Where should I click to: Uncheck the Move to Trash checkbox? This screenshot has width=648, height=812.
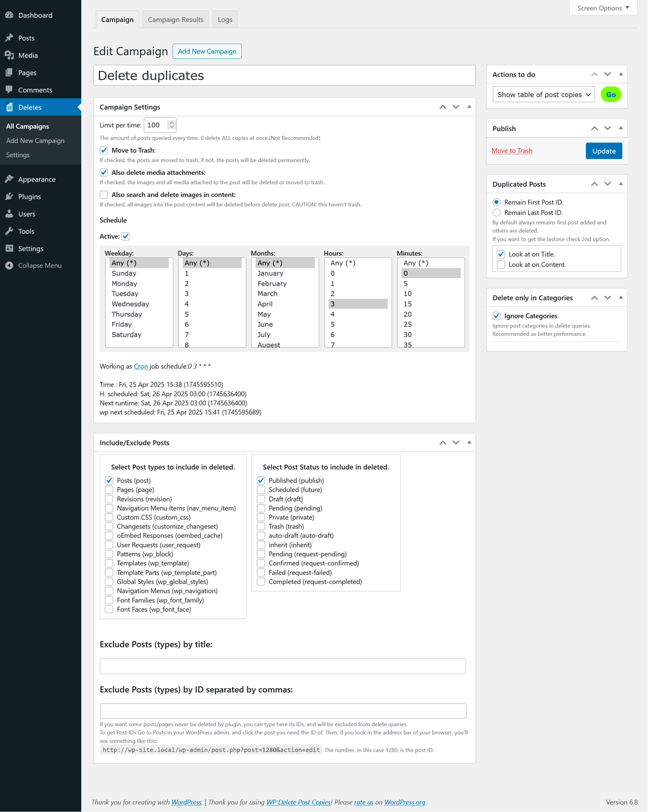(x=104, y=151)
